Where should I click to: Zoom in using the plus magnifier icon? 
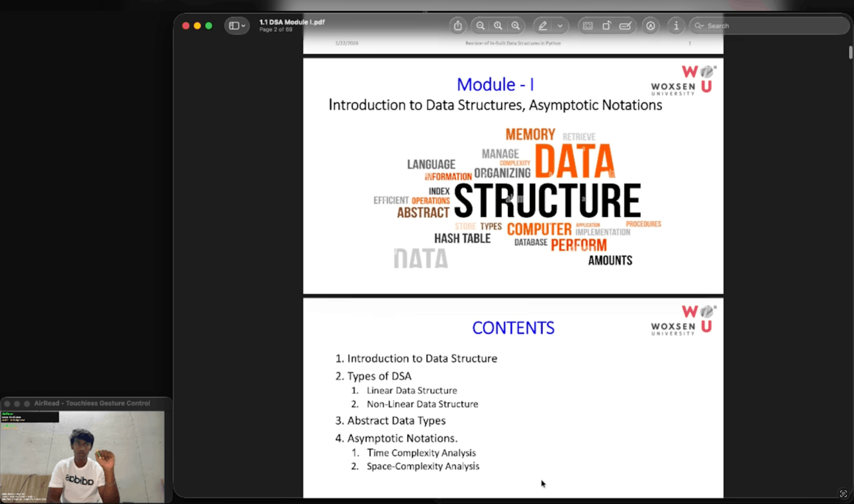(516, 26)
